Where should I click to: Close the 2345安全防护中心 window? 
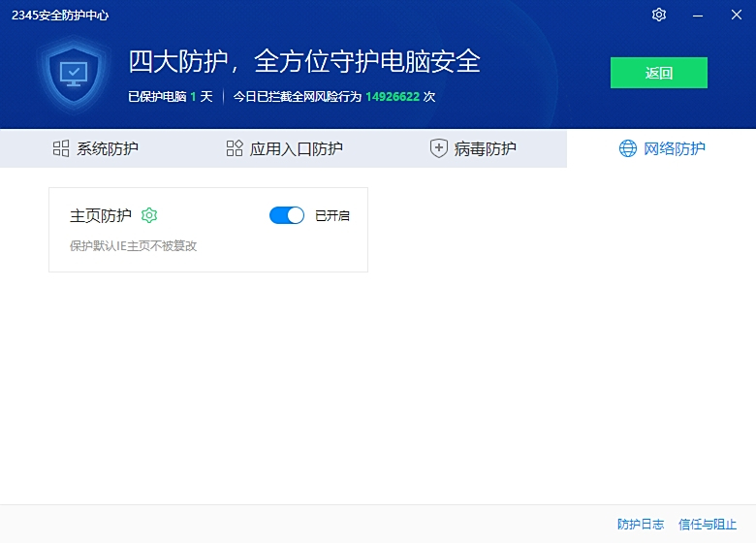click(736, 15)
